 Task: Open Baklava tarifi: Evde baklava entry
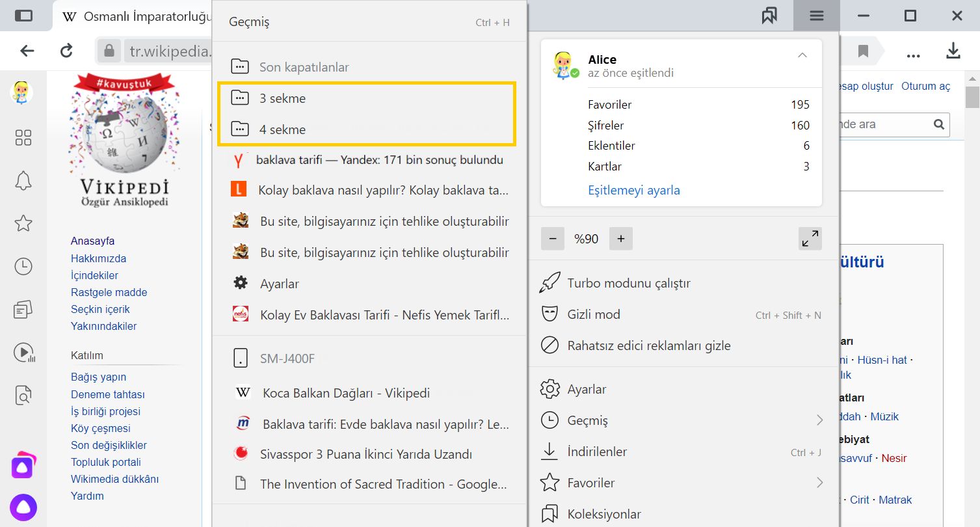click(369, 424)
